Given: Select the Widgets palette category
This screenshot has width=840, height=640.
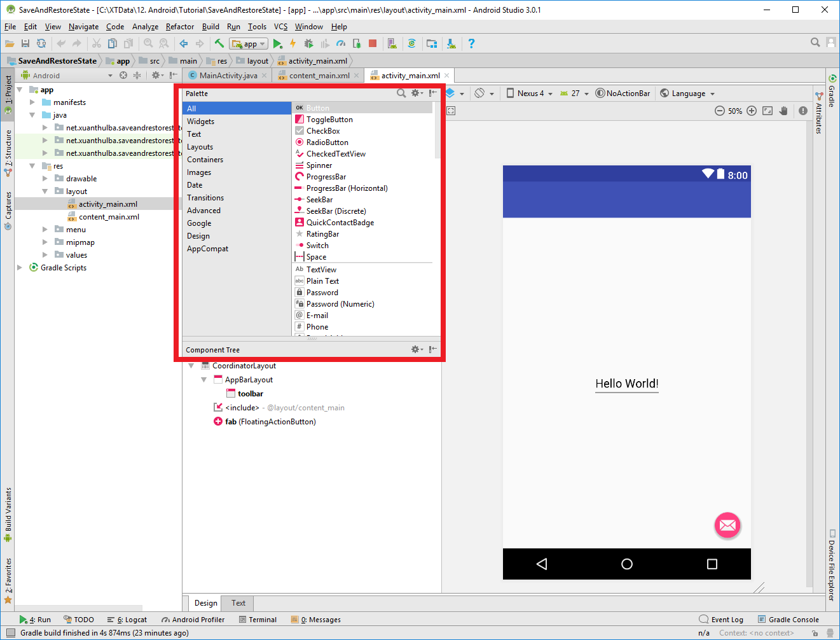Looking at the screenshot, I should pos(237,121).
